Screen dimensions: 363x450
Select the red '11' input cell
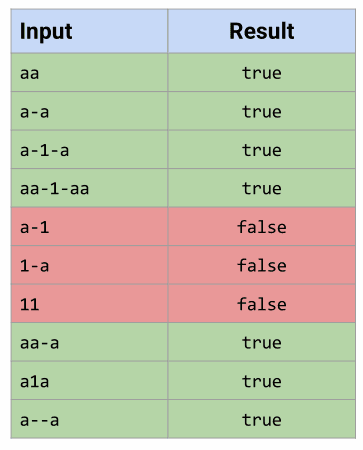(89, 304)
